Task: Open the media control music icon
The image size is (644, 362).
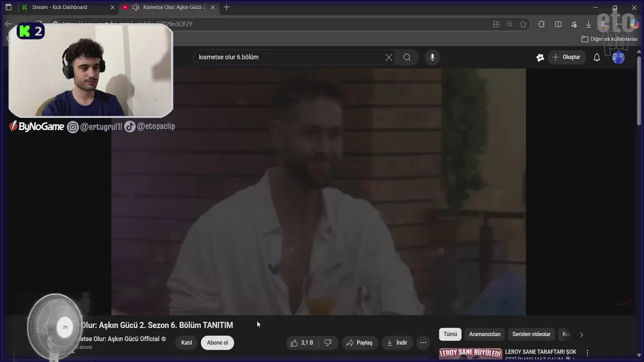Action: (x=574, y=24)
